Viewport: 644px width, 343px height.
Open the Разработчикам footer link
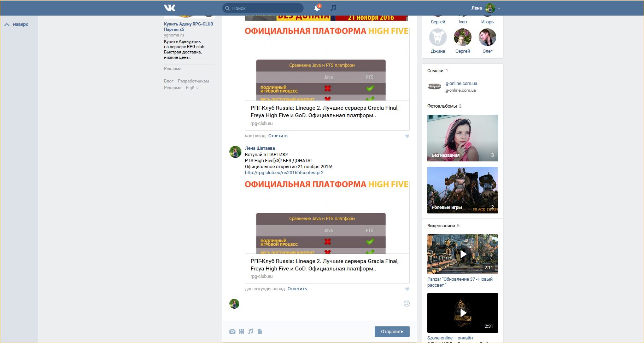193,81
